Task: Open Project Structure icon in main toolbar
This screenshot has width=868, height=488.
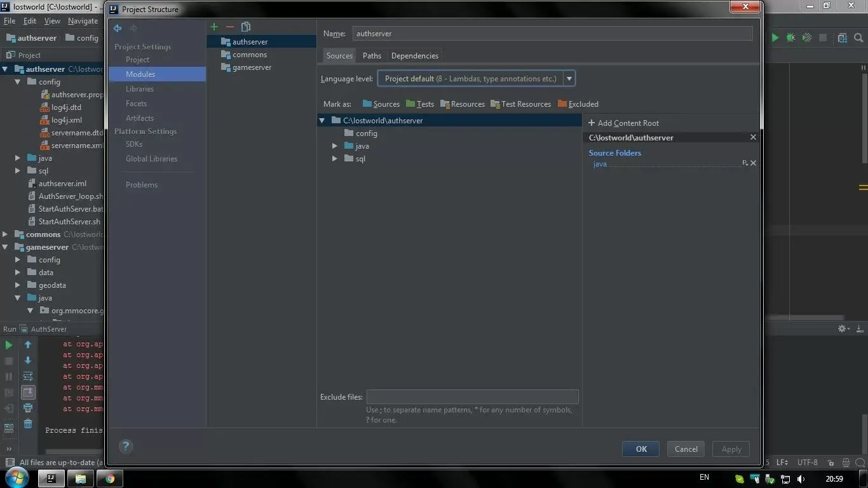Action: [842, 38]
